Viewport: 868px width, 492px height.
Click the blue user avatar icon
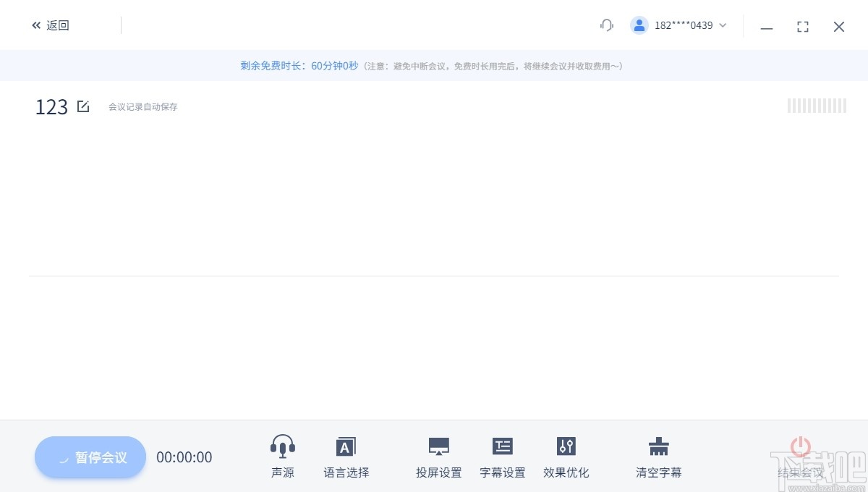[639, 25]
